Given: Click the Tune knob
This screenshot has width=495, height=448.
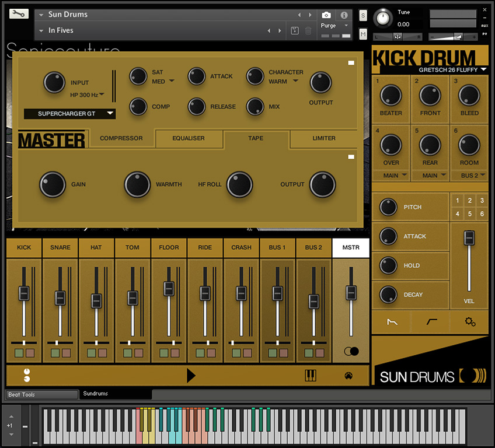Looking at the screenshot, I should [x=383, y=18].
